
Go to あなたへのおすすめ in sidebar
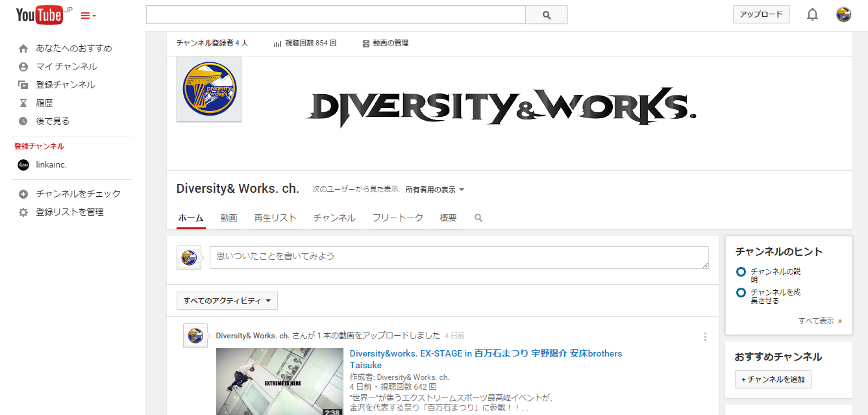click(74, 49)
